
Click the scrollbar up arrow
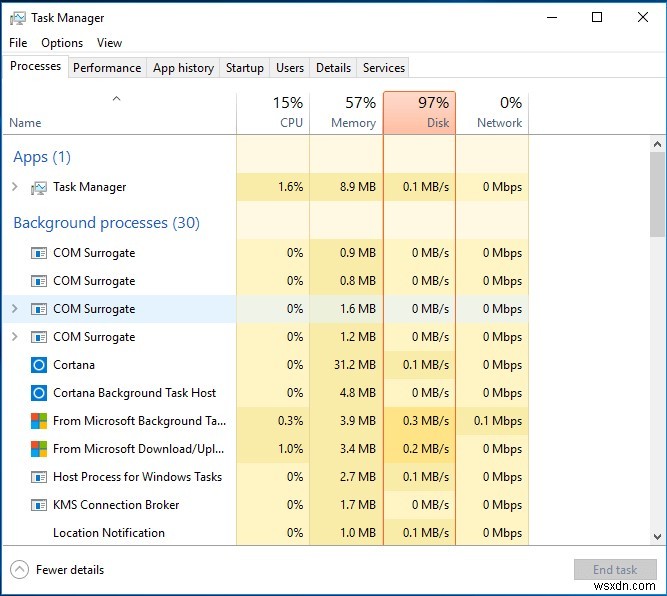[x=657, y=144]
